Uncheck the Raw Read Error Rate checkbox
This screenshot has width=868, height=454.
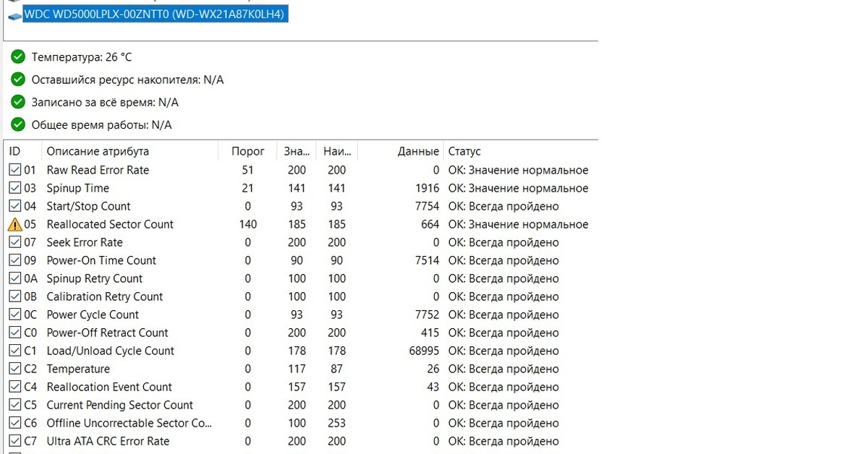point(14,170)
